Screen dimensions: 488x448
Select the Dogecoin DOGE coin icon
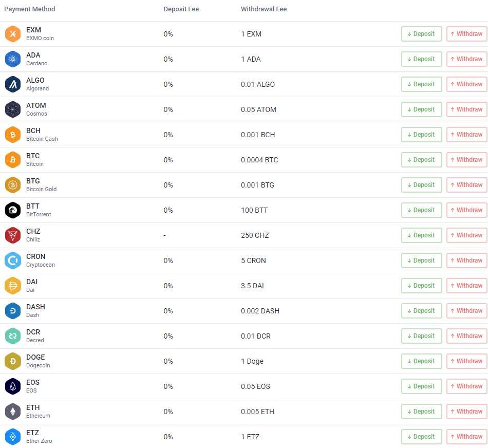pos(13,361)
